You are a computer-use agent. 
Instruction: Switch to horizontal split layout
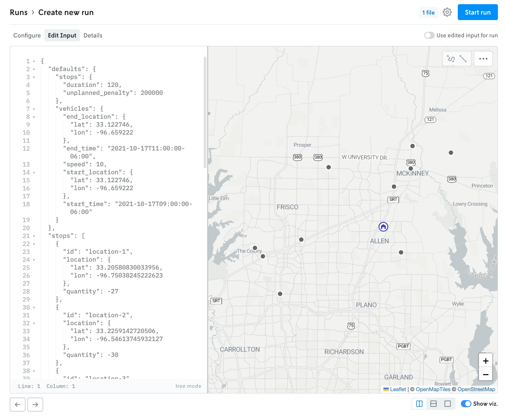[x=433, y=404]
